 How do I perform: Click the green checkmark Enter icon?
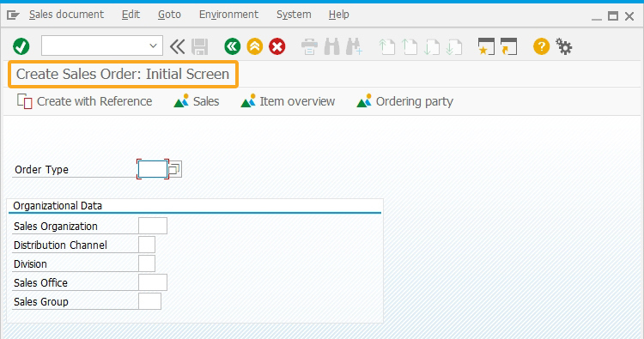tap(21, 46)
